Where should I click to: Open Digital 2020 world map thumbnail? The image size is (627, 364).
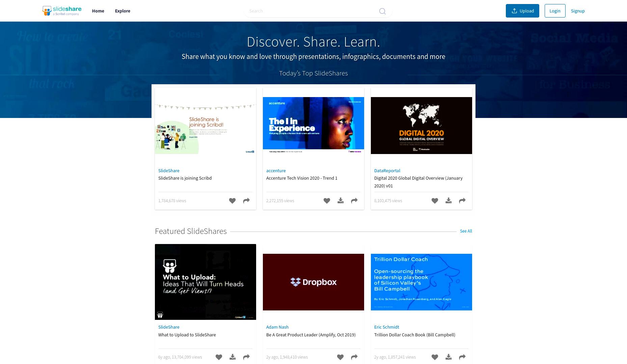pyautogui.click(x=421, y=125)
